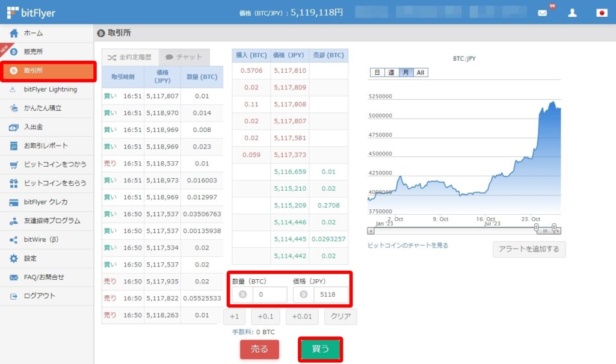Click the coin icon in 価格 field
The image size is (616, 364).
pos(303,294)
